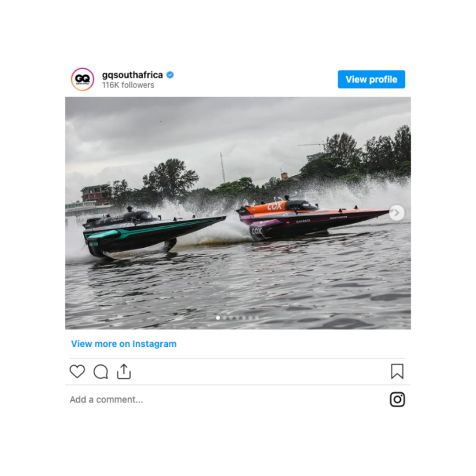The height and width of the screenshot is (476, 476).
Task: Click the 116K followers text
Action: [x=128, y=85]
